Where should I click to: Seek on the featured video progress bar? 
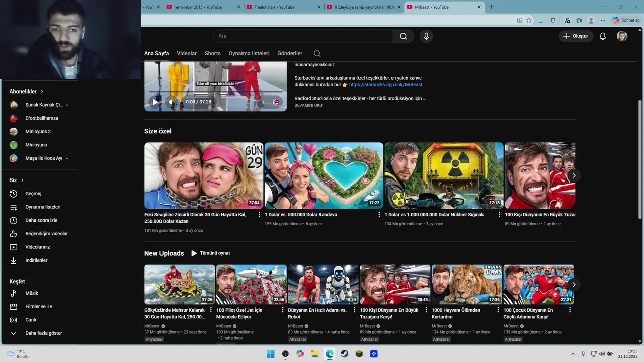point(215,92)
